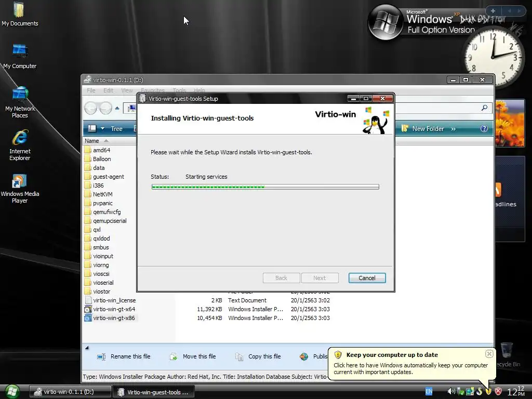Click the Tux penguin Virtio-win logo
This screenshot has width=532, height=399.
[376, 121]
